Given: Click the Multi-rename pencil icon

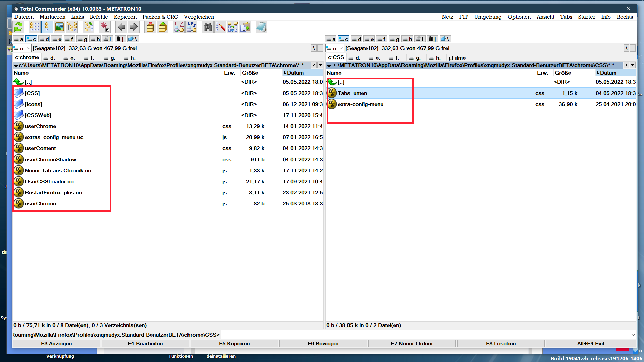Looking at the screenshot, I should tap(220, 27).
